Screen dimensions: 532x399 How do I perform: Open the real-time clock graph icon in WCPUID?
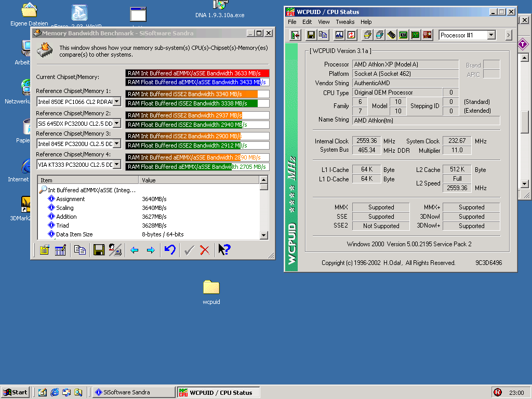click(339, 35)
